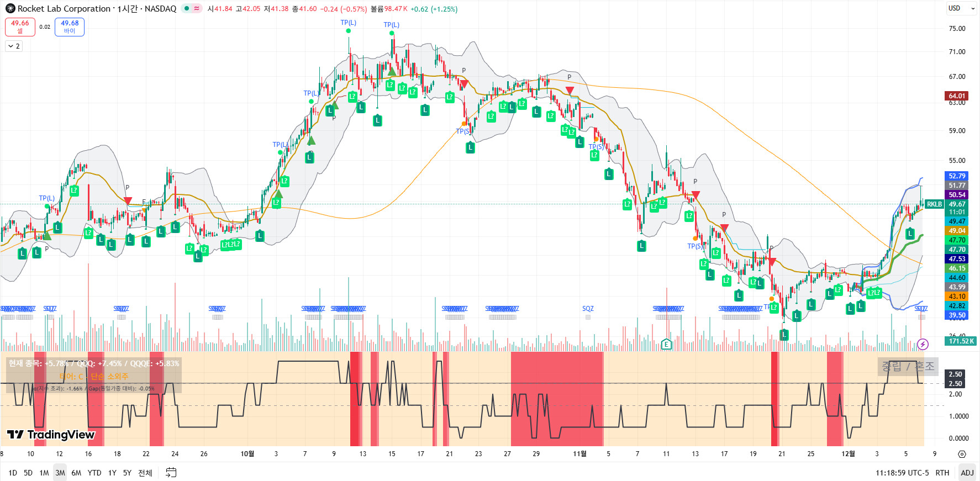Click the red sell button at 49.66
The image size is (980, 481).
coord(20,27)
